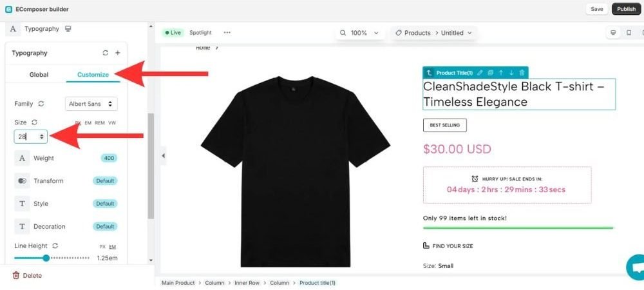Image resolution: width=644 pixels, height=290 pixels.
Task: Choose EM unit for Line Height
Action: 113,246
